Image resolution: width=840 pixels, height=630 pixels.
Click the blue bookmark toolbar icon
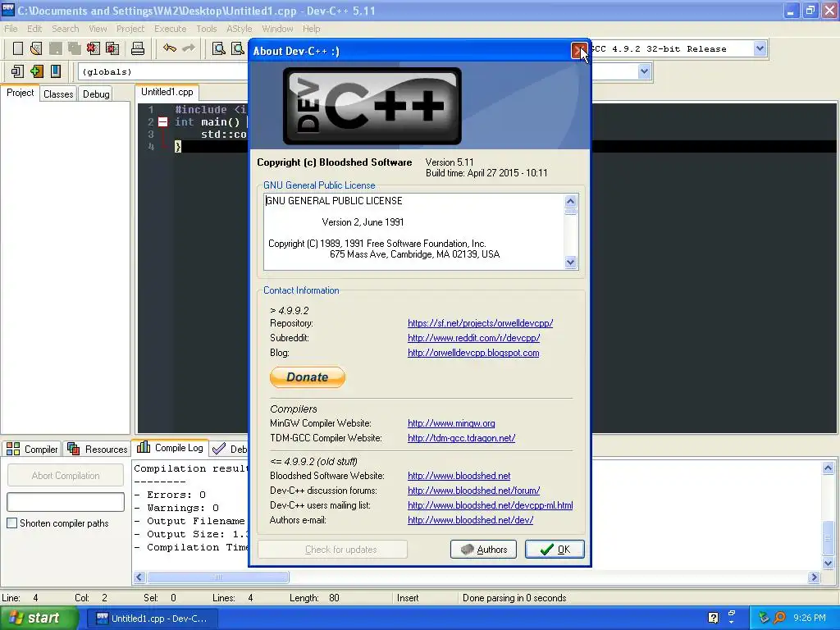tap(56, 71)
